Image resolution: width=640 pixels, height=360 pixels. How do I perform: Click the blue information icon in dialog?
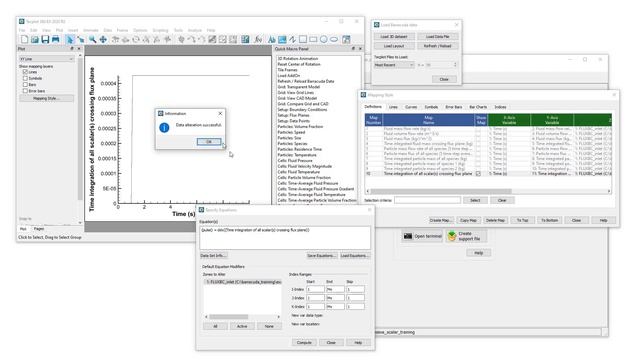pyautogui.click(x=164, y=128)
